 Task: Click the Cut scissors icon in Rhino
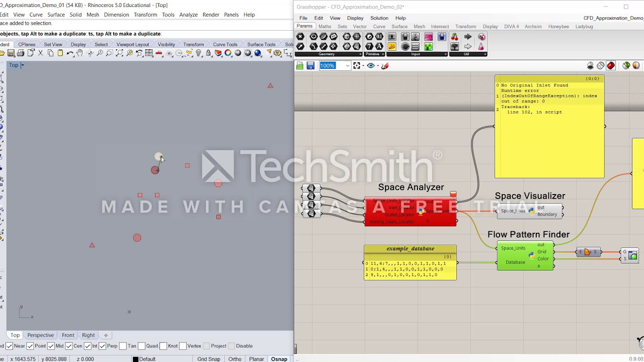(40, 53)
